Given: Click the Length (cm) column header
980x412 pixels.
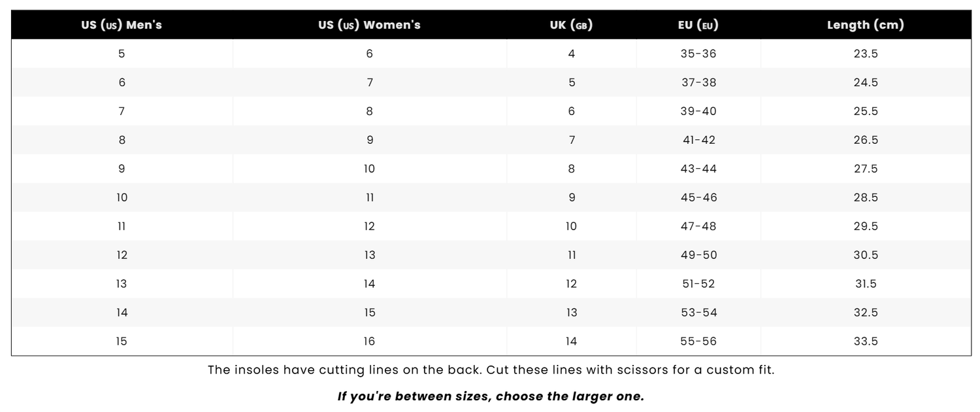Looking at the screenshot, I should pos(865,26).
